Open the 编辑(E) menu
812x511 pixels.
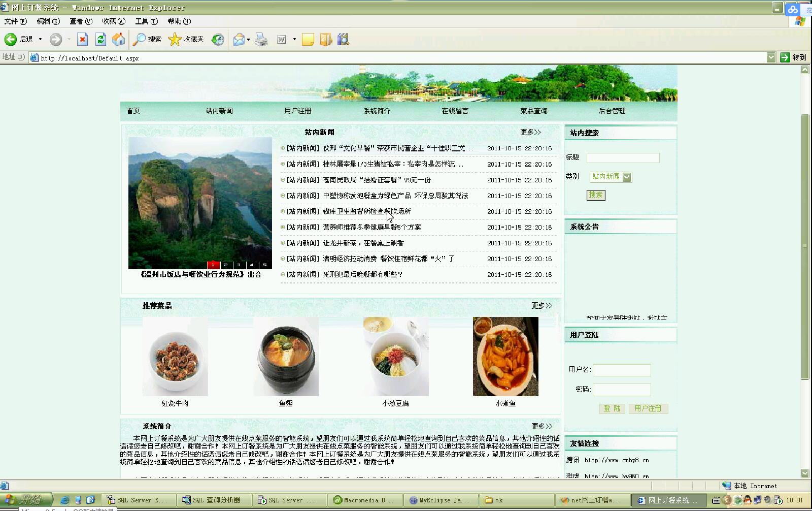(48, 21)
